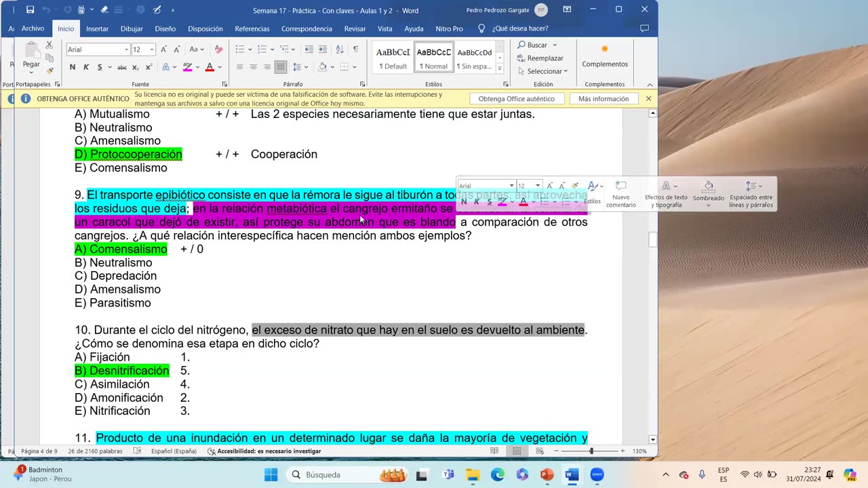Increase font size in ribbon
The height and width of the screenshot is (488, 868).
(164, 49)
